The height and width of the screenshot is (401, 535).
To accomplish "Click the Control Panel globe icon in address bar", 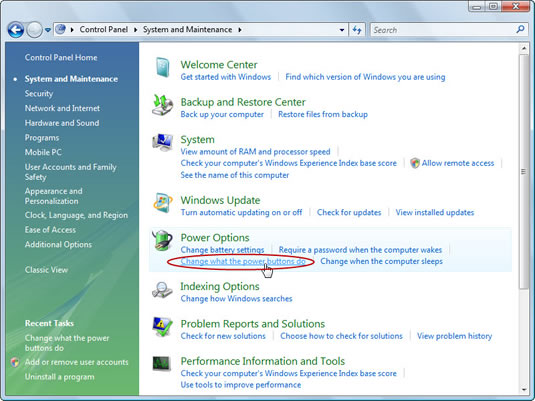I will coord(60,29).
